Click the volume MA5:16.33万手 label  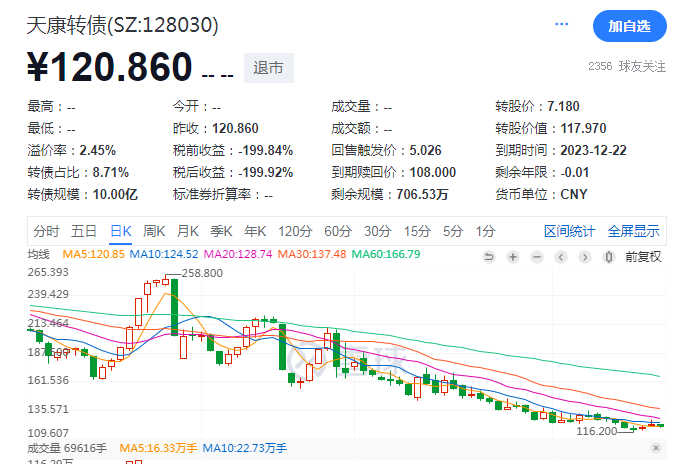point(158,448)
